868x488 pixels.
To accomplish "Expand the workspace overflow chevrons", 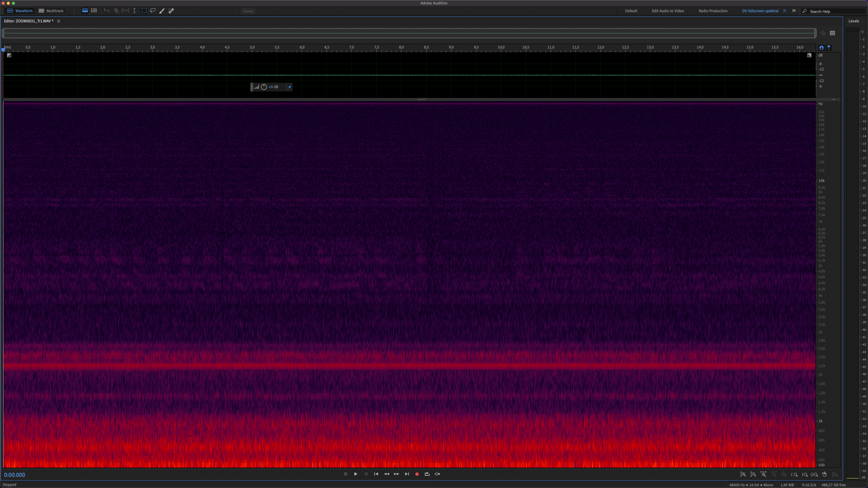I will click(x=794, y=11).
